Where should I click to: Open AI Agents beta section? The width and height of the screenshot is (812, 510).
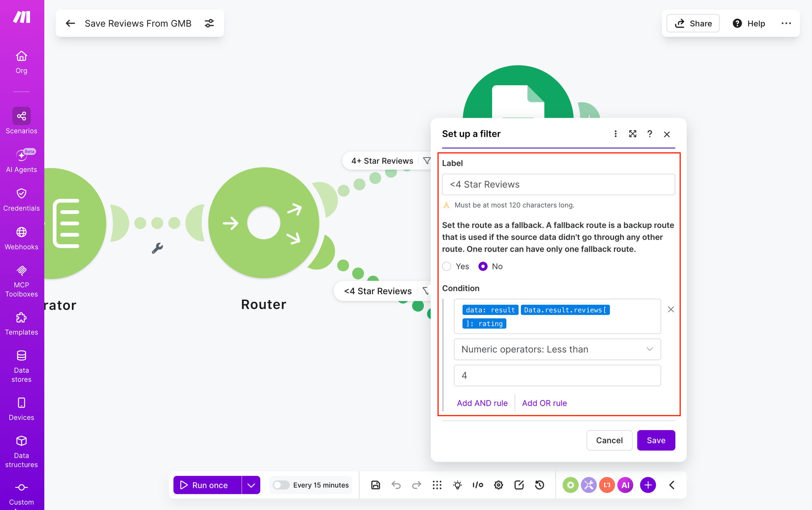tap(22, 161)
